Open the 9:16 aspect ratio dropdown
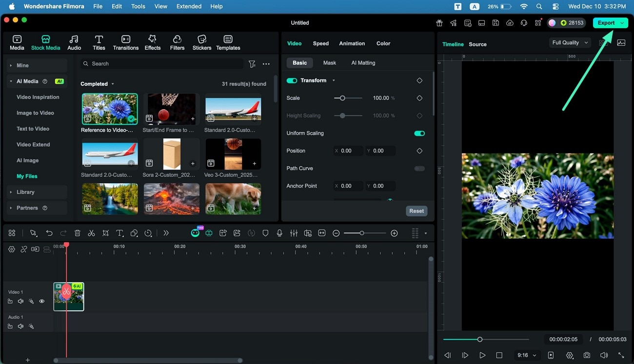 click(x=526, y=355)
